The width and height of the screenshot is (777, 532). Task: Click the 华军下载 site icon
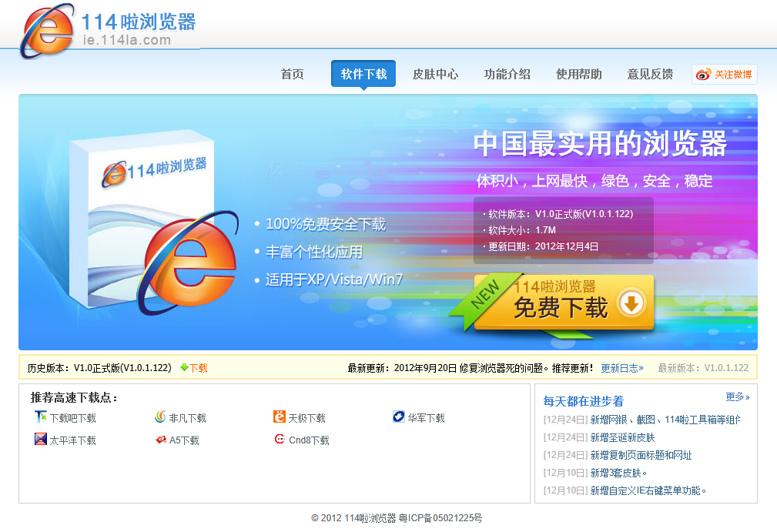click(x=399, y=417)
